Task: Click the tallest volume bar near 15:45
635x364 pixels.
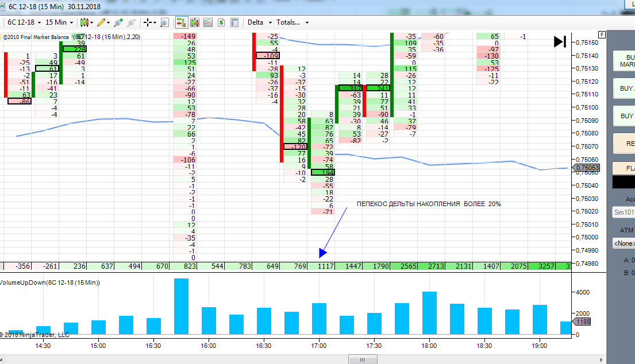Action: click(x=182, y=306)
